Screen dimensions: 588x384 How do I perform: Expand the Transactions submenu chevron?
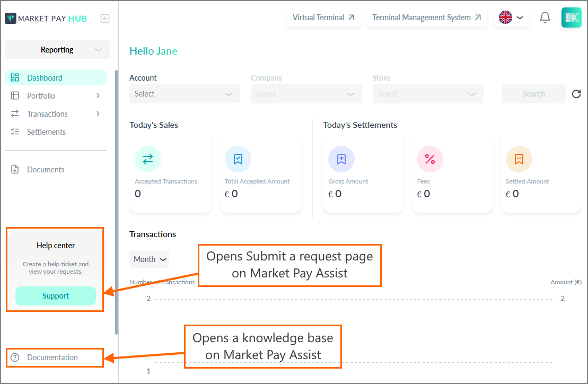pos(98,114)
